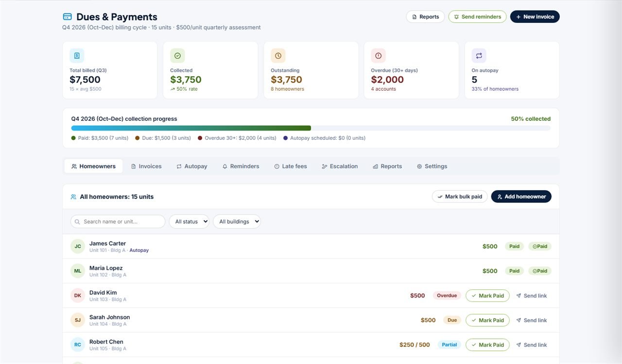Screen dimensions: 622x364
Task: Click the JC avatar for James Carter
Action: tap(78, 247)
